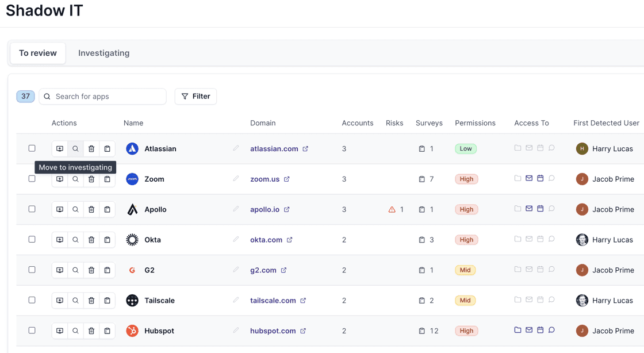644x353 pixels.
Task: Click Hubspot chat access icon
Action: [551, 329]
